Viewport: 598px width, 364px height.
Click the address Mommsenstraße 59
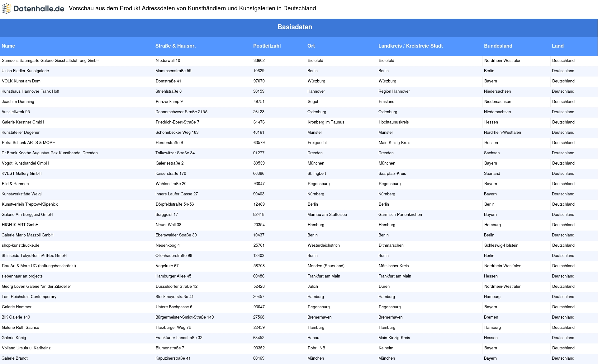(173, 71)
